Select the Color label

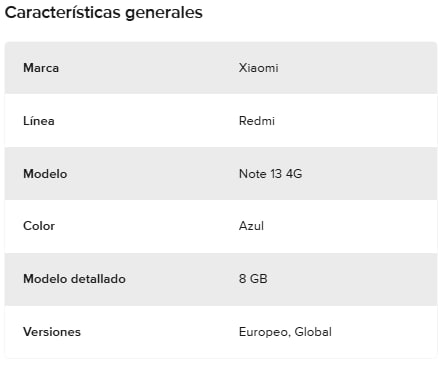tap(39, 226)
